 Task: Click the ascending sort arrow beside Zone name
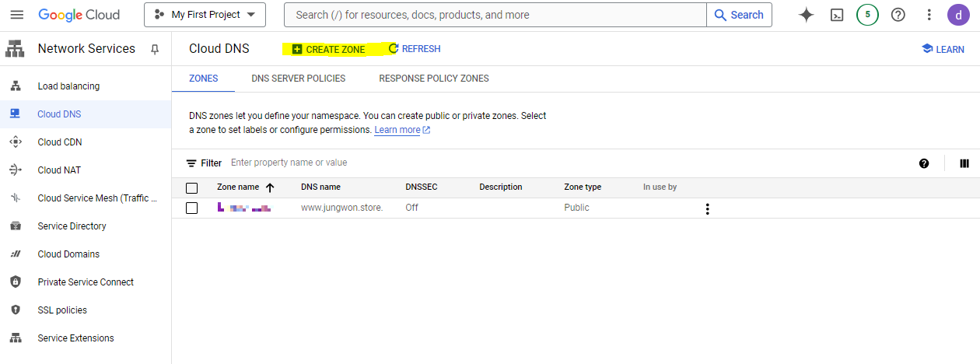[x=270, y=187]
